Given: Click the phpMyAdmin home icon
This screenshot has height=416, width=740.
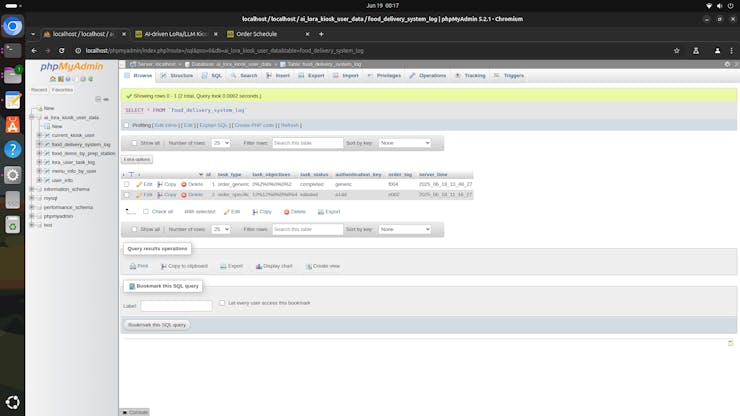Looking at the screenshot, I should click(53, 79).
